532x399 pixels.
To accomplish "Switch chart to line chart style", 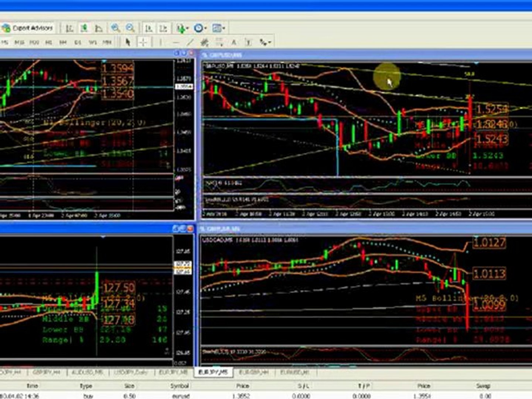I will (x=99, y=28).
